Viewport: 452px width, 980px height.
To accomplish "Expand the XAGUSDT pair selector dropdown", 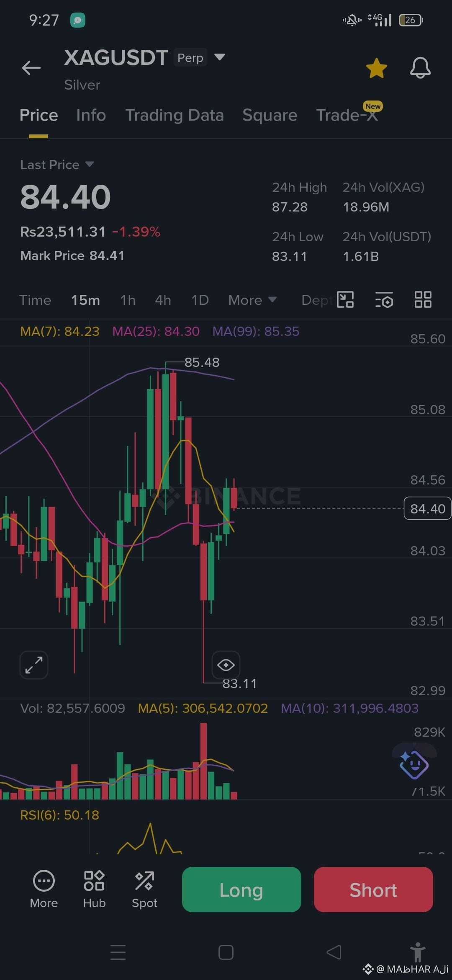I will [x=220, y=57].
